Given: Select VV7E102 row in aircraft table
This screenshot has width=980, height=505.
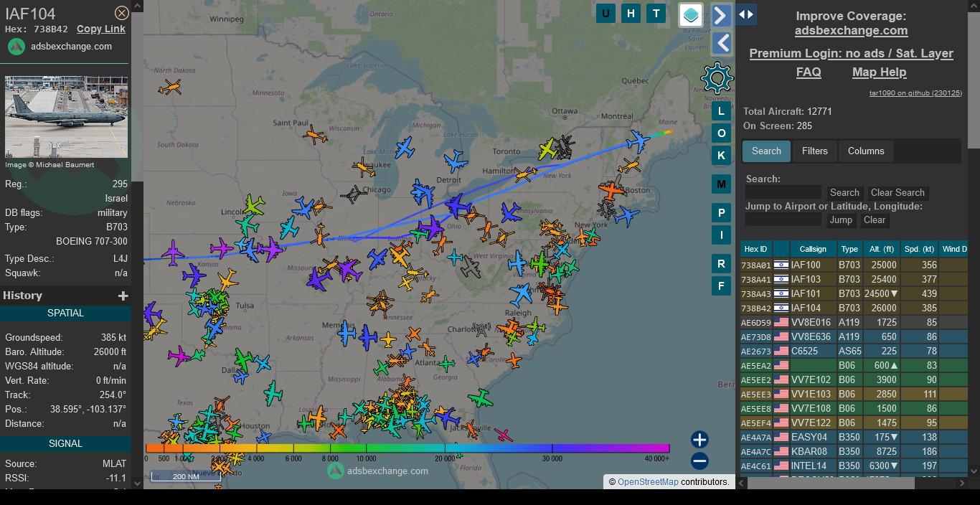Looking at the screenshot, I should 854,380.
